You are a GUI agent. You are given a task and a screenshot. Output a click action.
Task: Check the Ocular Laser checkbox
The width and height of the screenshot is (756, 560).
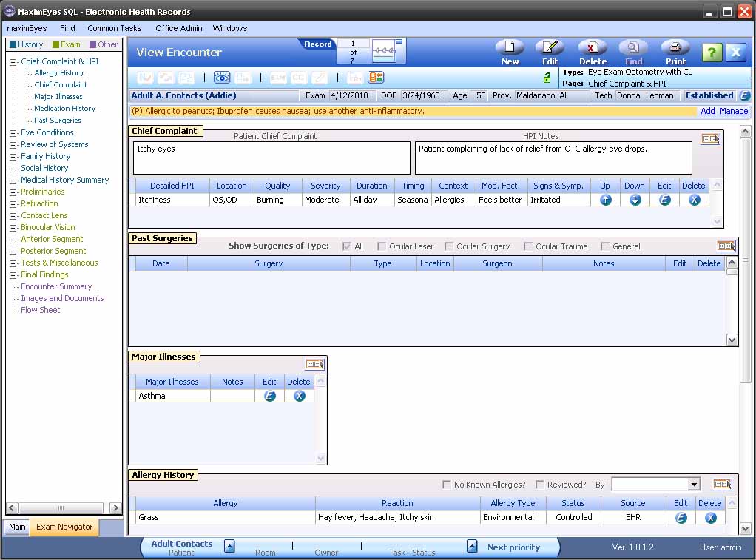tap(382, 246)
